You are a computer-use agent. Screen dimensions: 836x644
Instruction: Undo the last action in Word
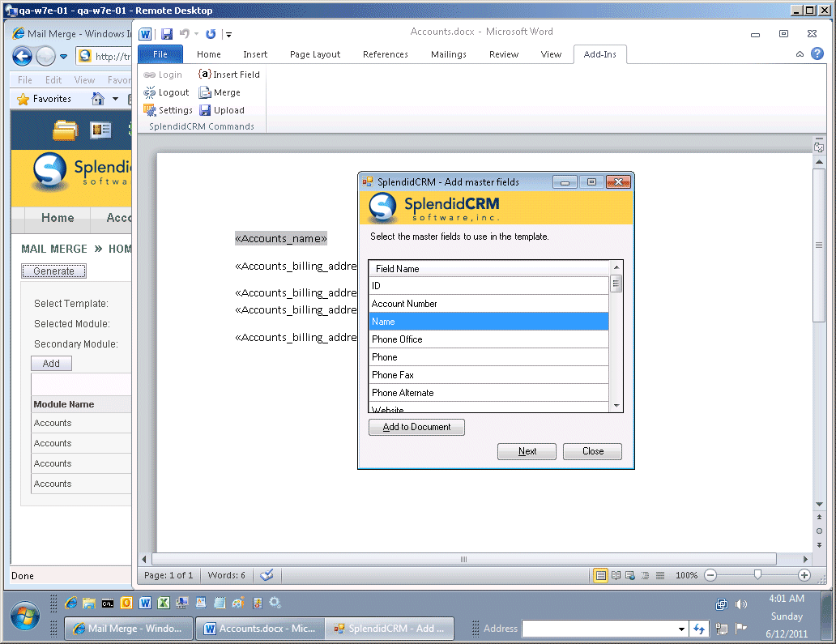point(185,34)
